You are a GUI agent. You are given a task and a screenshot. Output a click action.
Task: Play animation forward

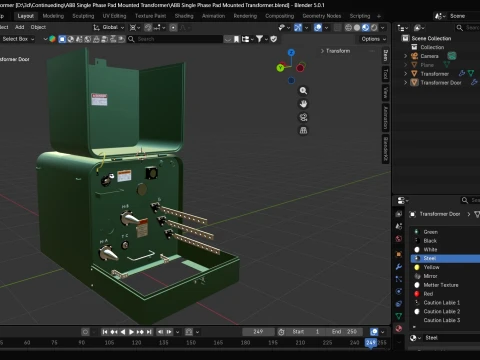131,332
